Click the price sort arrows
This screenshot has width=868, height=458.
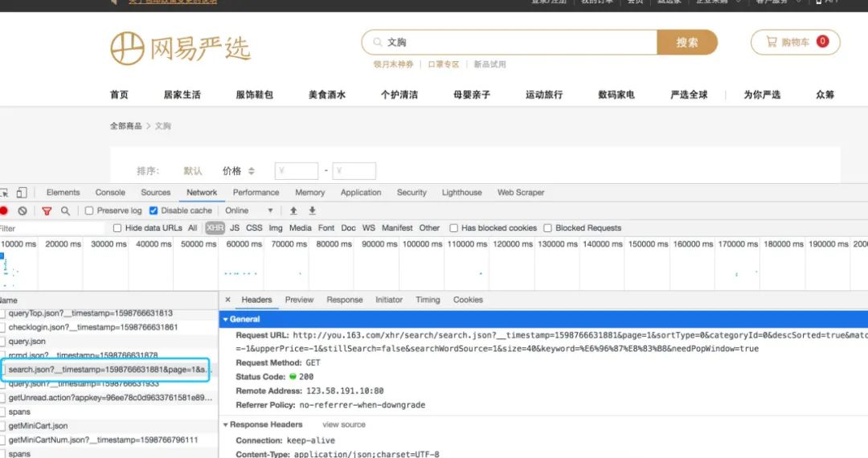[x=252, y=171]
